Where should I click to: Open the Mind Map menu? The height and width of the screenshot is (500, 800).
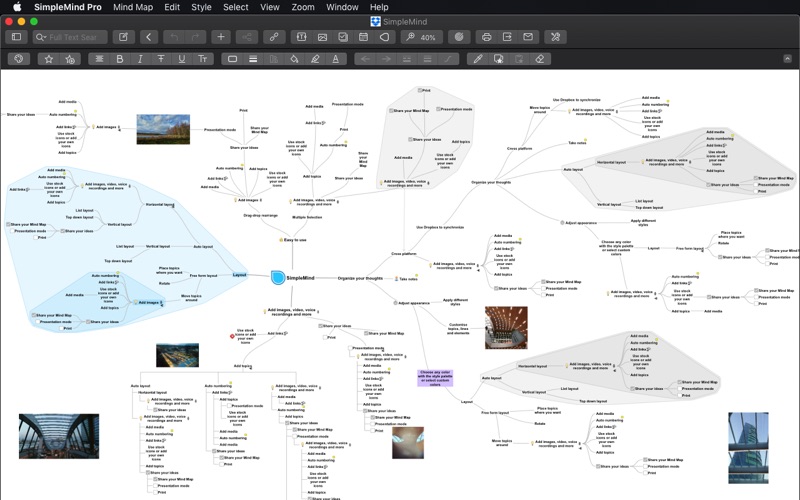pyautogui.click(x=133, y=7)
